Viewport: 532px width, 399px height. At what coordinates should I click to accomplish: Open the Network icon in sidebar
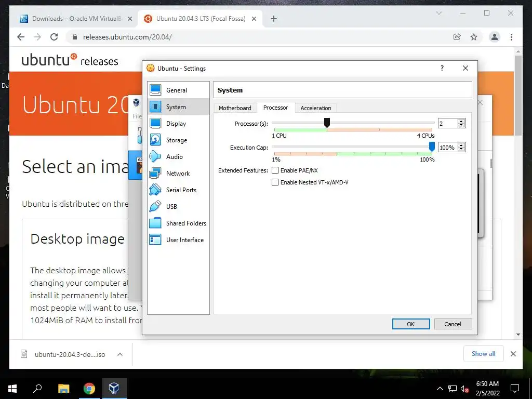(155, 173)
